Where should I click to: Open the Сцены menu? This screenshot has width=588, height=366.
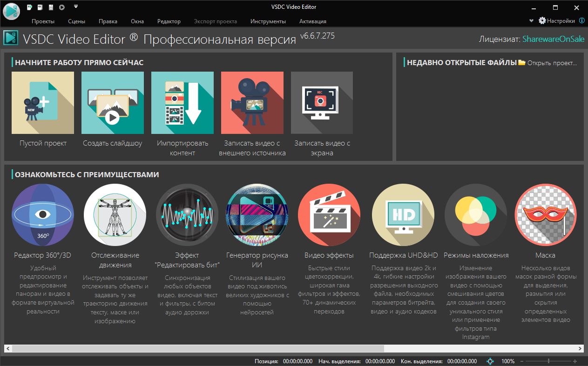(x=77, y=21)
